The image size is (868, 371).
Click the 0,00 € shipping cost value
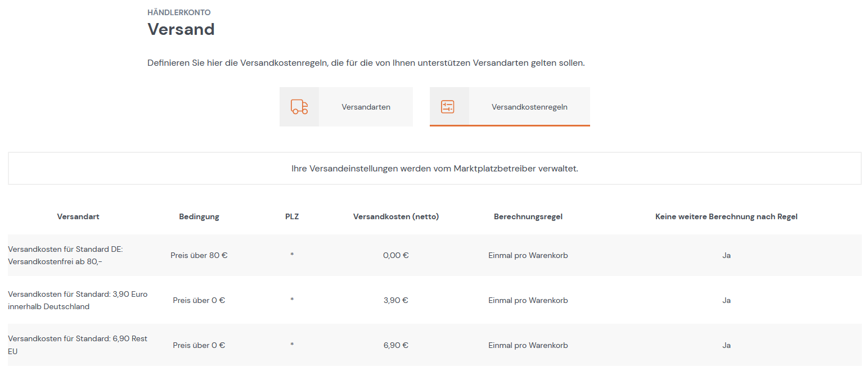click(x=396, y=255)
